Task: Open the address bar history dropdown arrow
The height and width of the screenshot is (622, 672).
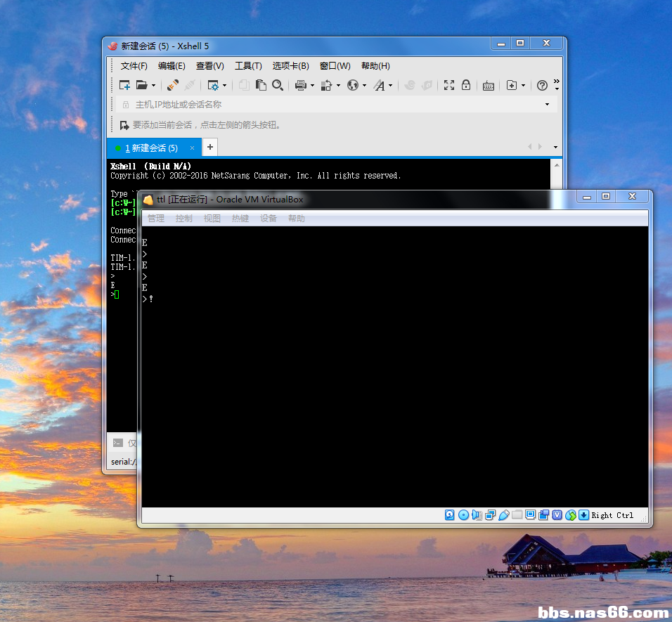Action: tap(548, 105)
